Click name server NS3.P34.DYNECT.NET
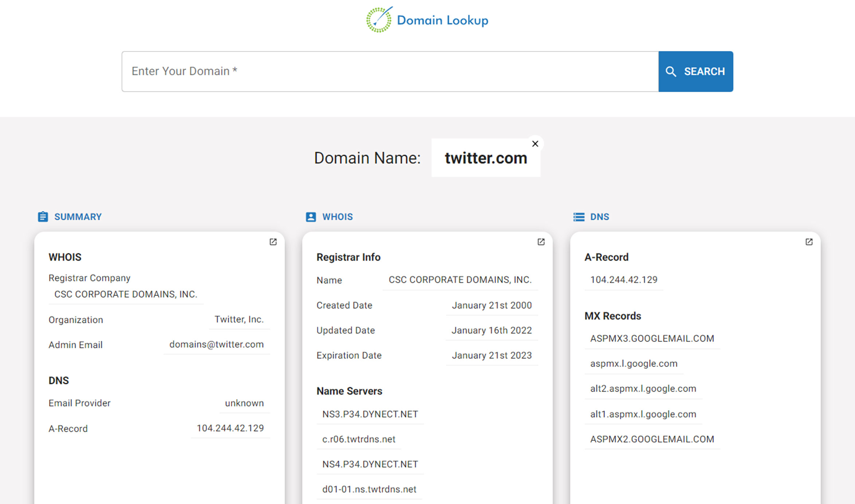 tap(370, 414)
